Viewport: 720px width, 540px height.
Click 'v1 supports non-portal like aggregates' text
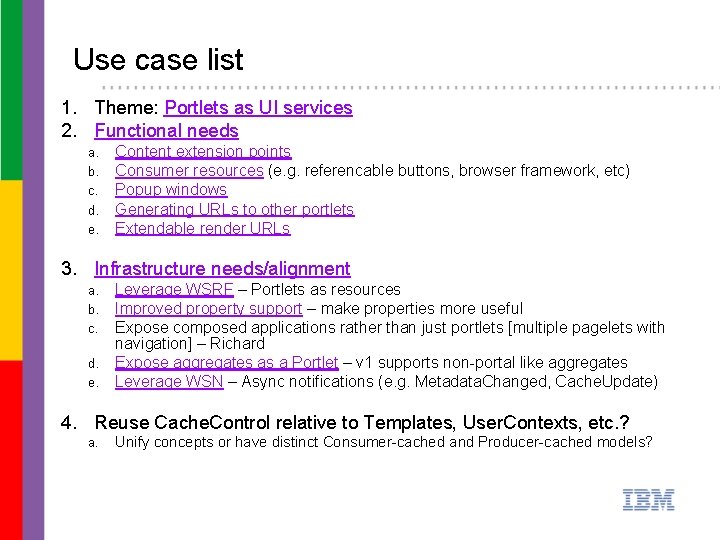pos(491,362)
